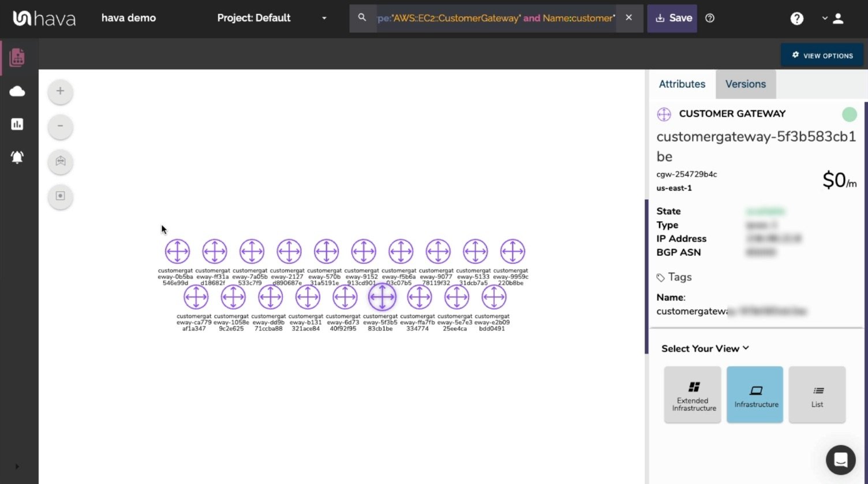Switch to List view
This screenshot has width=868, height=484.
817,395
